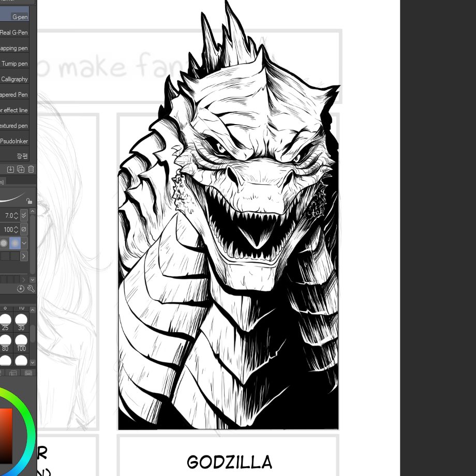Image resolution: width=476 pixels, height=476 pixels.
Task: Open opacity dynamics settings button
Action: 24,229
